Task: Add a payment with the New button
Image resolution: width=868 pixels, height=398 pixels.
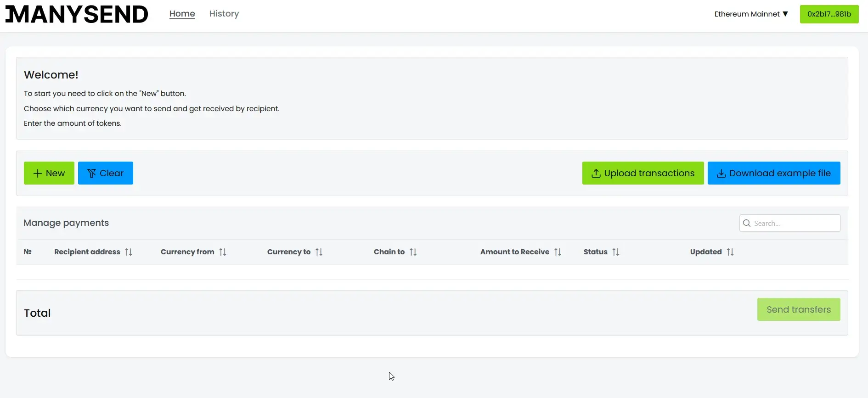Action: click(49, 173)
